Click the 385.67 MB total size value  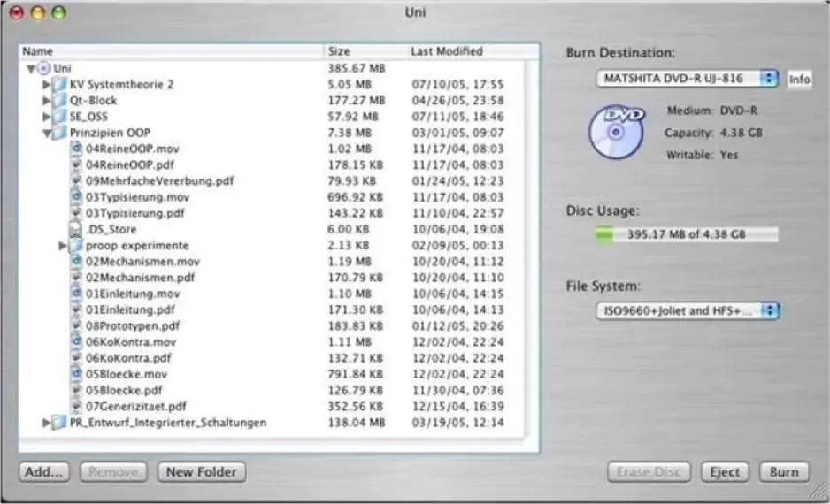coord(357,68)
